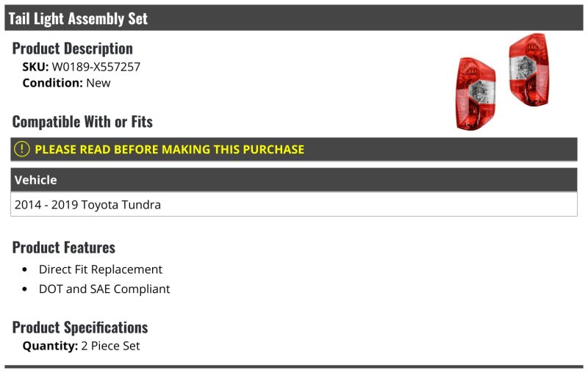Select the 2014 - 2019 Toyota Tundra row

point(293,204)
